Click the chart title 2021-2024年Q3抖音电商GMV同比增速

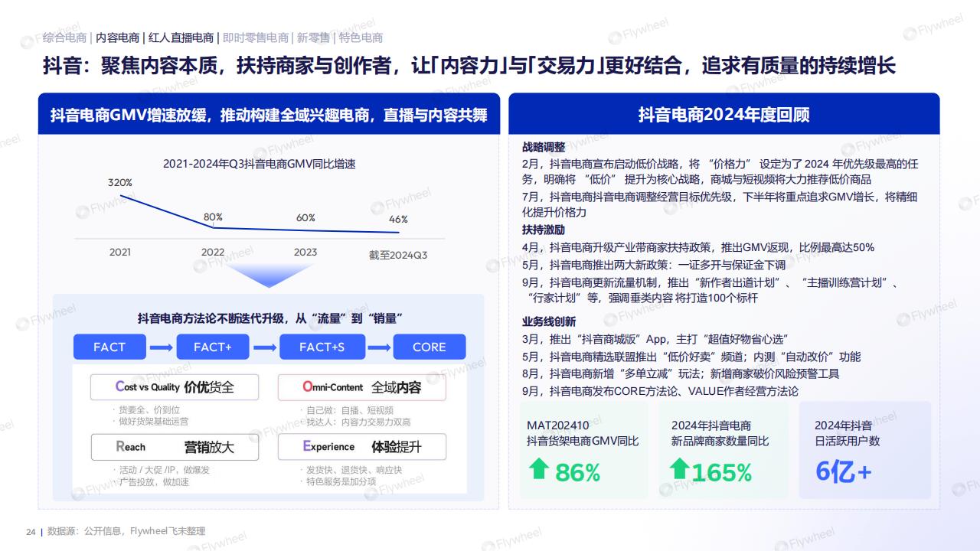(x=260, y=164)
